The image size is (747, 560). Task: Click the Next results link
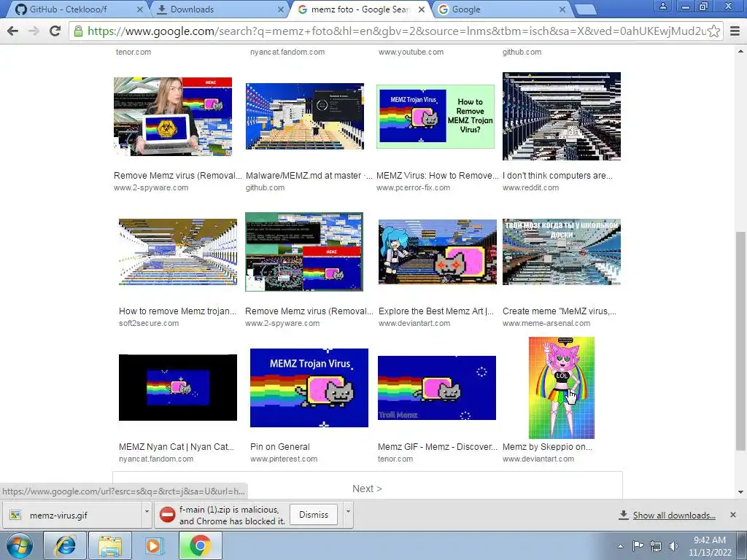click(x=367, y=489)
